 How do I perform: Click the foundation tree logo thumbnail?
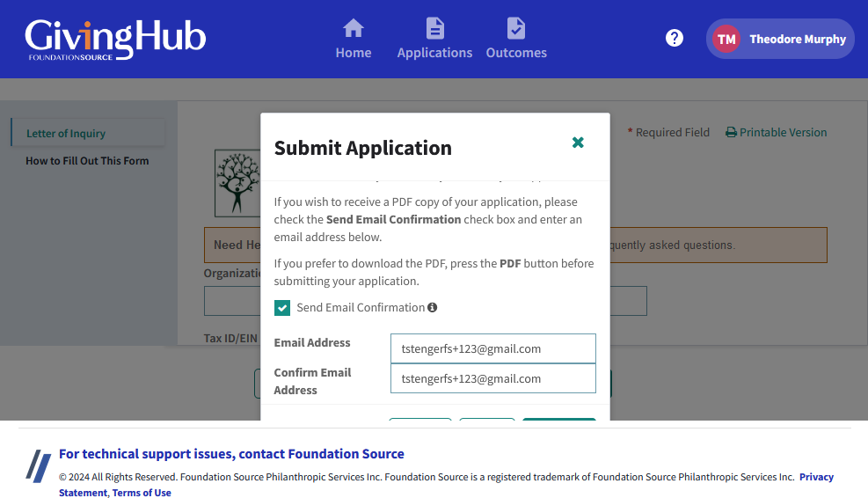(x=237, y=183)
